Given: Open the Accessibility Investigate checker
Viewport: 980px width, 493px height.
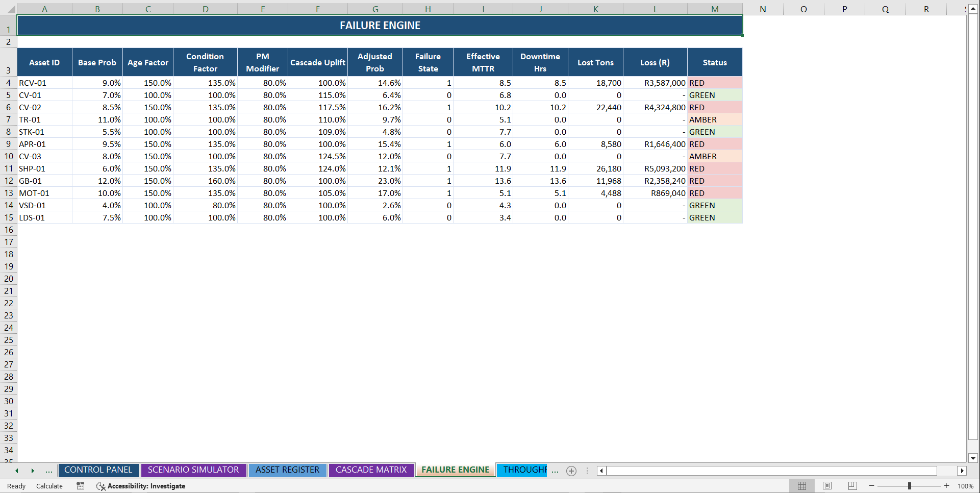Looking at the screenshot, I should coord(140,486).
